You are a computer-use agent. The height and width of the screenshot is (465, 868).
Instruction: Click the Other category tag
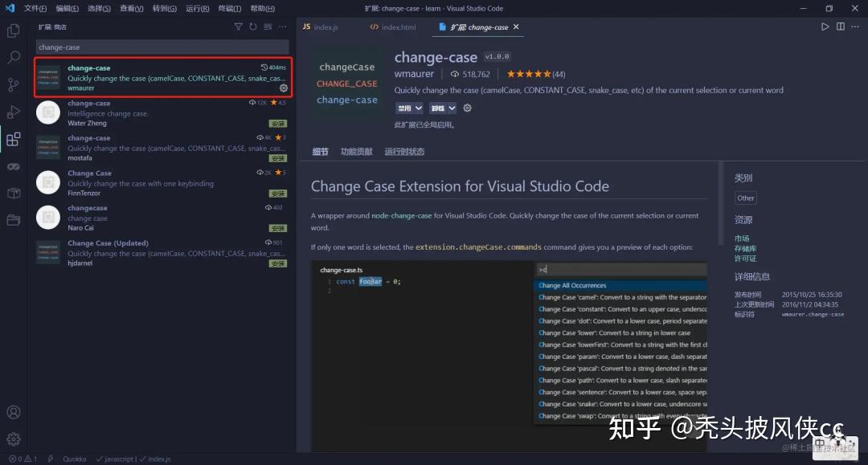[746, 198]
